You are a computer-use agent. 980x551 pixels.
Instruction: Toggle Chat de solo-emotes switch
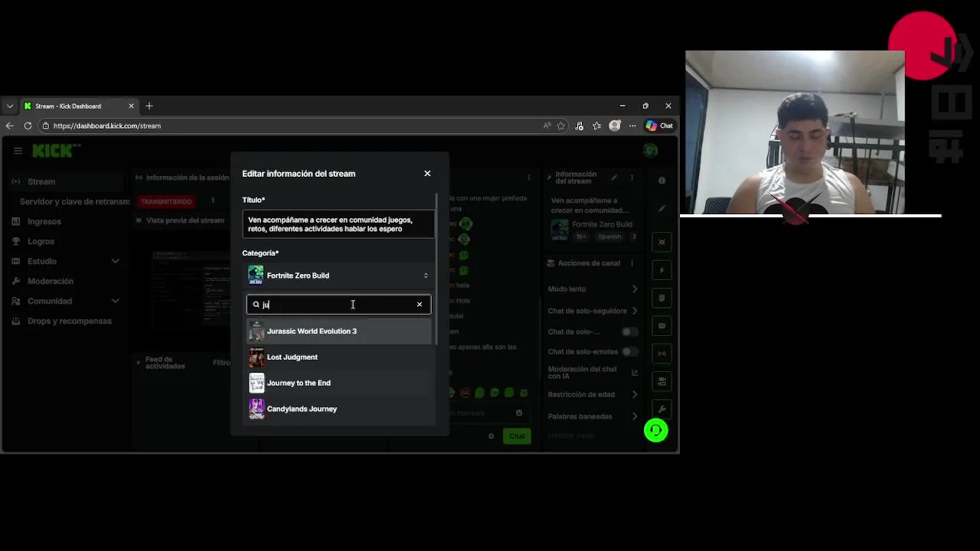click(x=630, y=352)
